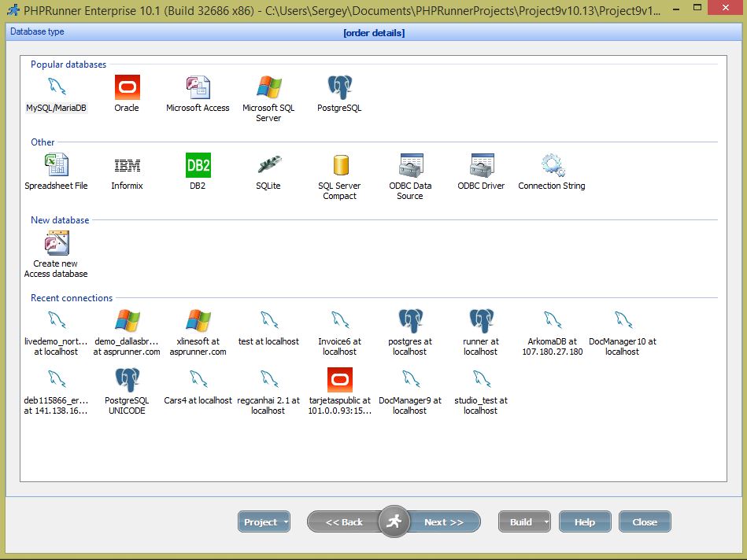
Task: Minimize the PHPRunner window
Action: (x=675, y=9)
